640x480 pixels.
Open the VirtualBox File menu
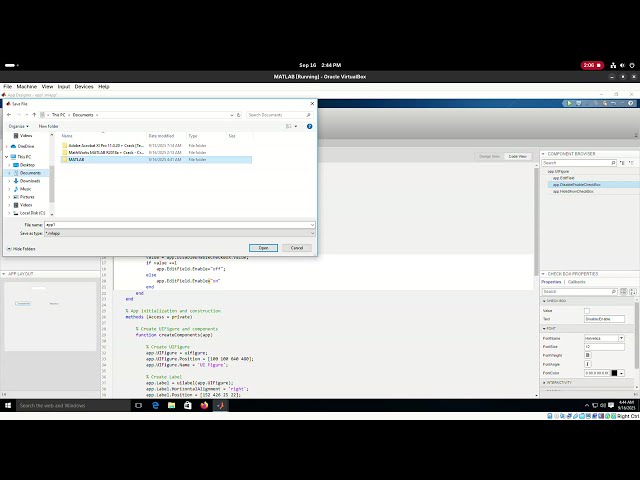click(8, 87)
